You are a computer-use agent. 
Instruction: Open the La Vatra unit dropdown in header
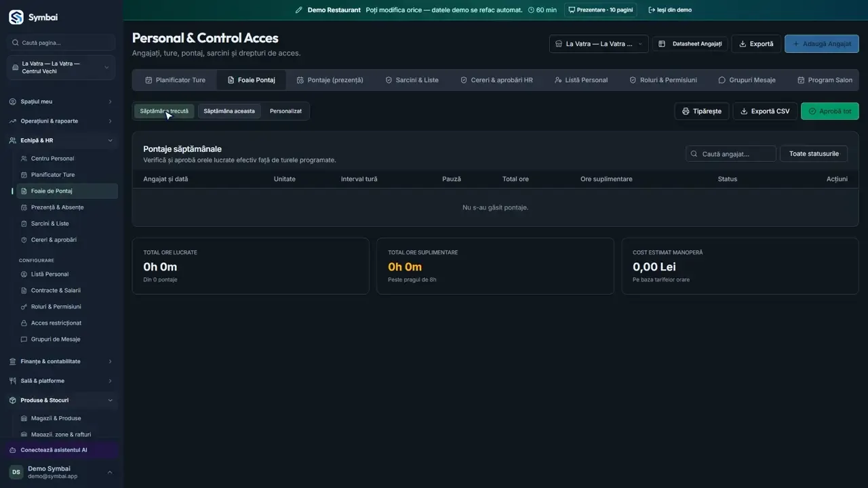[599, 44]
